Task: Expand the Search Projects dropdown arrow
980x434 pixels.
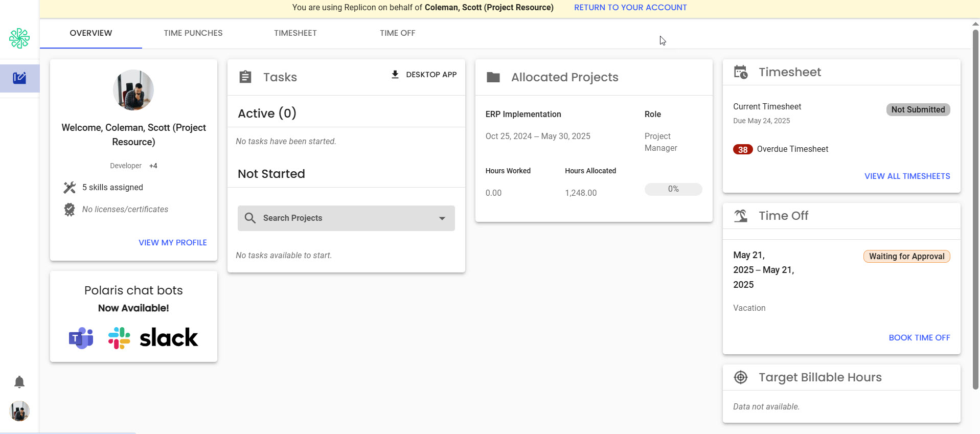Action: [x=442, y=218]
